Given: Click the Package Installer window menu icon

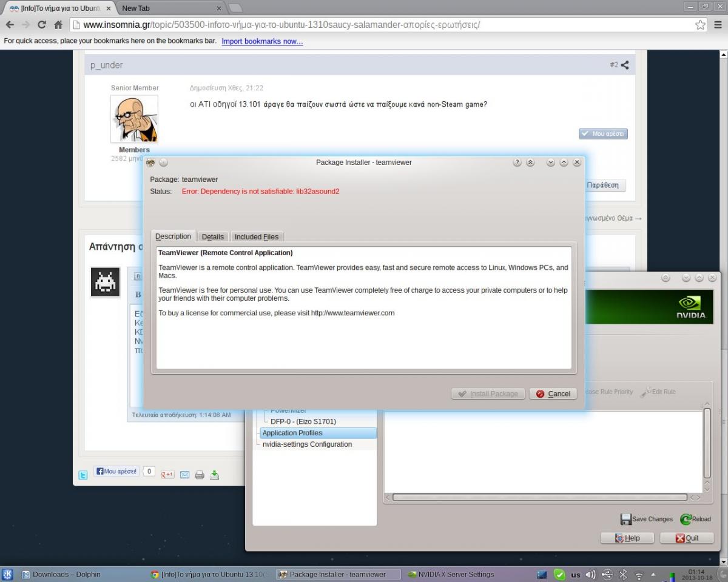Looking at the screenshot, I should click(x=150, y=162).
